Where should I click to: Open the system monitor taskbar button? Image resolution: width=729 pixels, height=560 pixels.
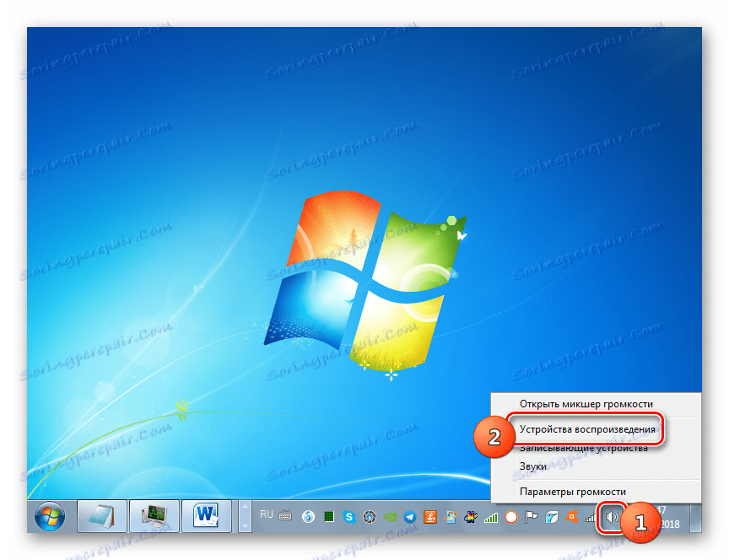point(154,516)
